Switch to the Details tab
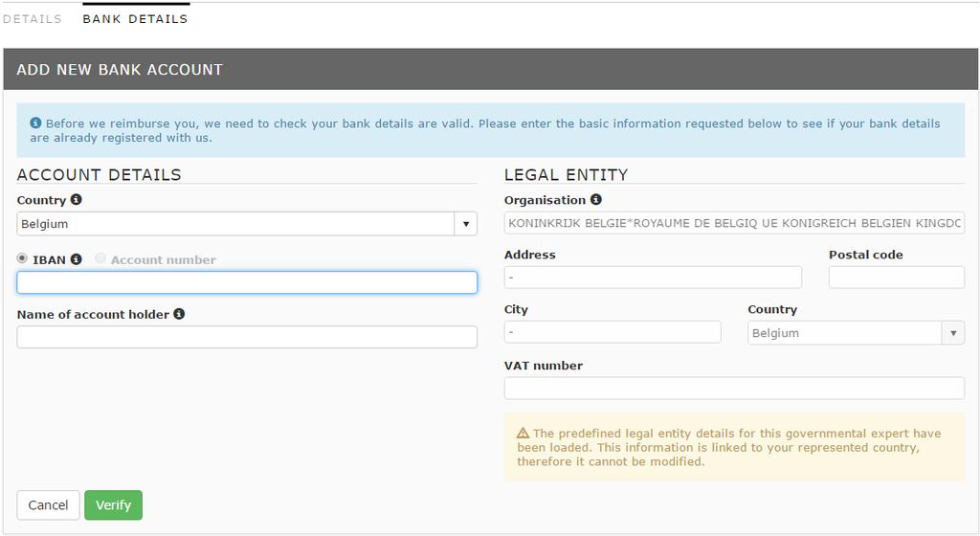The width and height of the screenshot is (980, 536). 32,19
